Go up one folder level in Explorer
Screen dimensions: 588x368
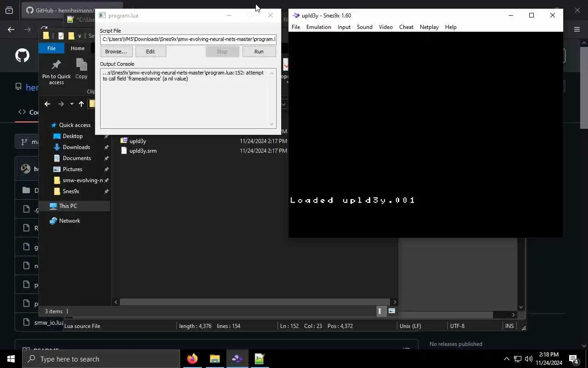click(x=81, y=104)
